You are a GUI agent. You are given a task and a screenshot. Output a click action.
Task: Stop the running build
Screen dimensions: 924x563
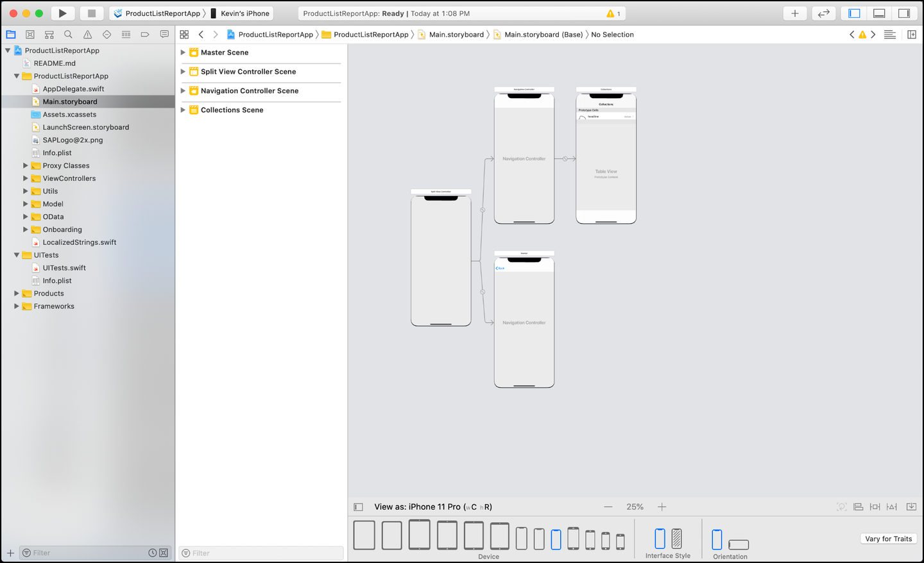92,13
